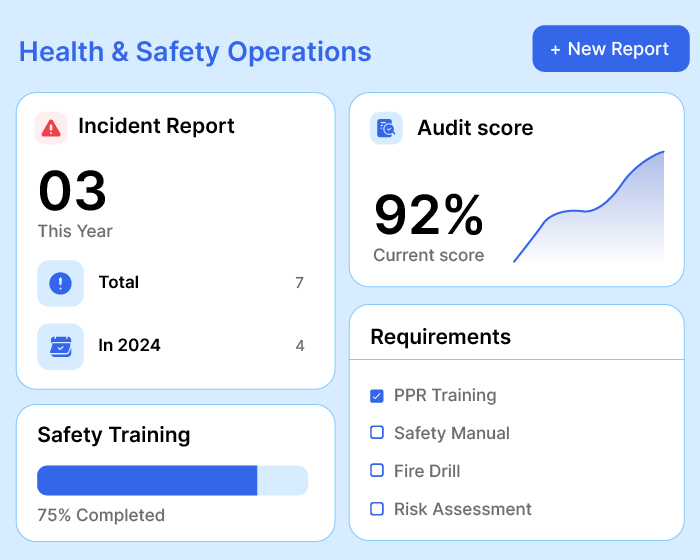700x560 pixels.
Task: Click the 92% current score value
Action: click(428, 215)
